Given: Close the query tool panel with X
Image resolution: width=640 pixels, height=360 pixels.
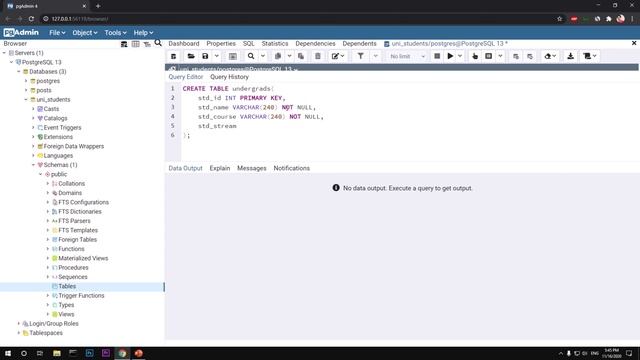Looking at the screenshot, I should pyautogui.click(x=634, y=43).
